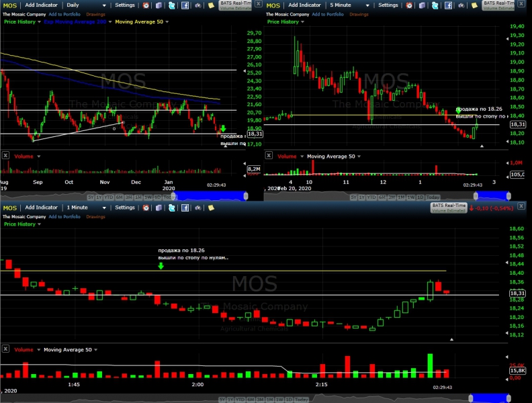
Task: Click the blue range slider under Daily chart
Action: (x=210, y=196)
